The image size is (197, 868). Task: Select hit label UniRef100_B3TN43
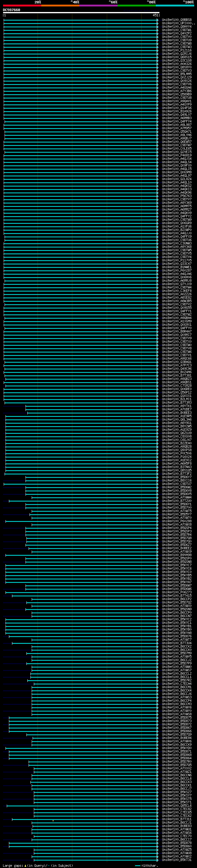click(x=177, y=467)
